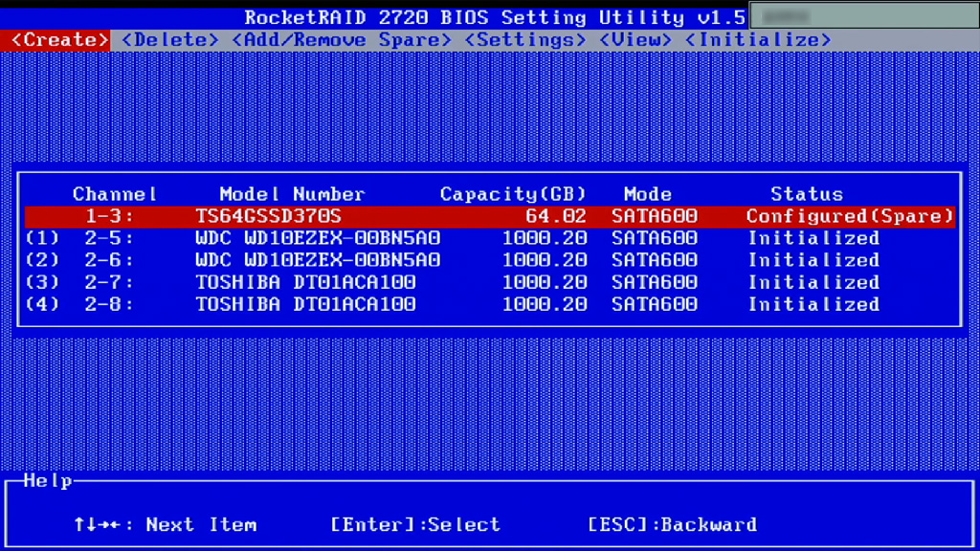Click the (1) drive index marker
Image resolution: width=980 pixels, height=551 pixels.
(x=42, y=238)
